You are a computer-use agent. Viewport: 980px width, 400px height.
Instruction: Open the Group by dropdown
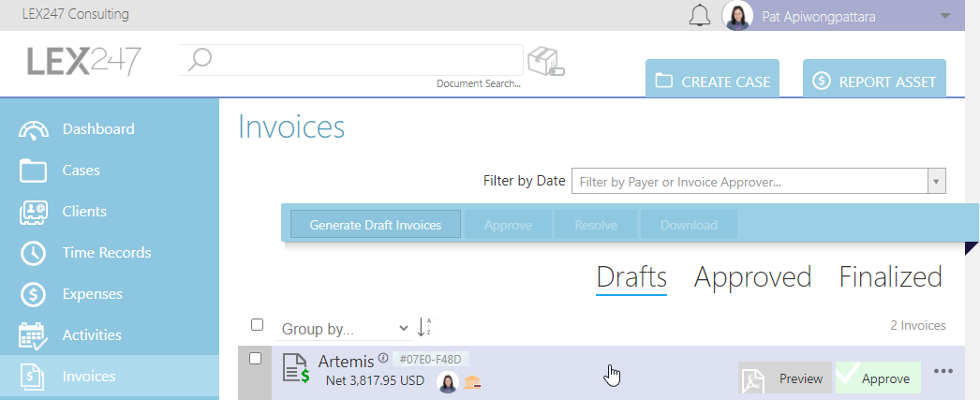(x=343, y=329)
